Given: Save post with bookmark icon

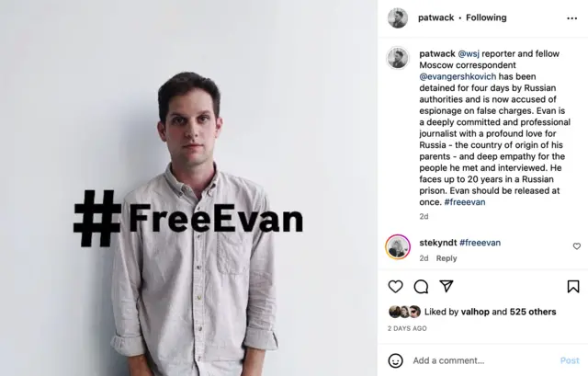Looking at the screenshot, I should pos(573,287).
